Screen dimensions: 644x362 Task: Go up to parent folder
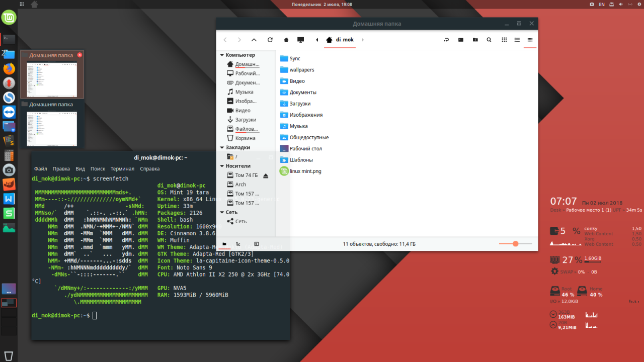pyautogui.click(x=254, y=40)
